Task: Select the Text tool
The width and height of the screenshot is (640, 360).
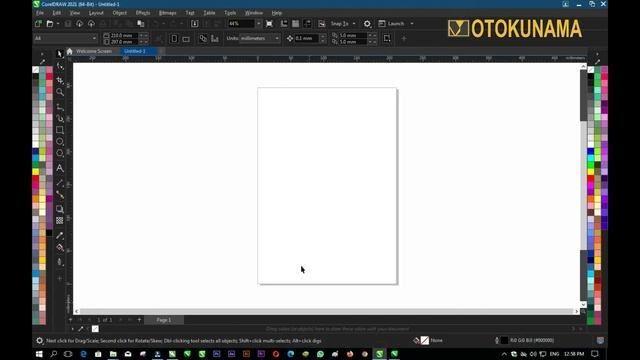Action: (x=60, y=168)
